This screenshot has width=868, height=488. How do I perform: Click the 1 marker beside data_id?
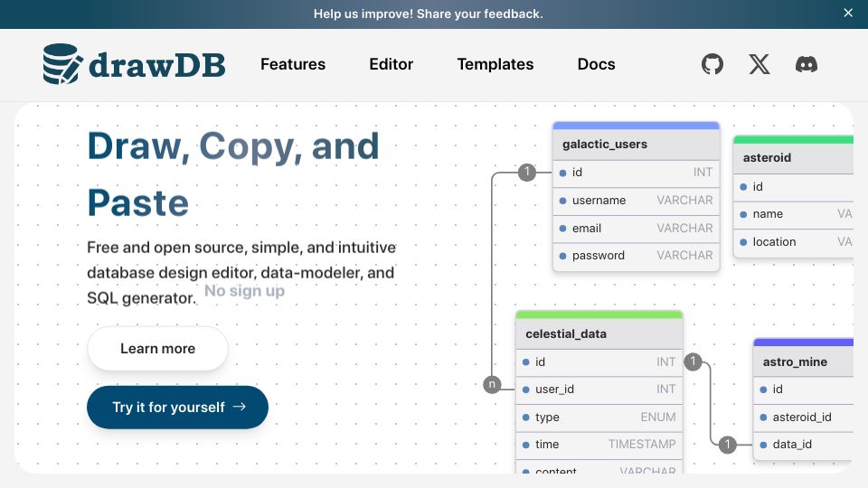coord(727,445)
